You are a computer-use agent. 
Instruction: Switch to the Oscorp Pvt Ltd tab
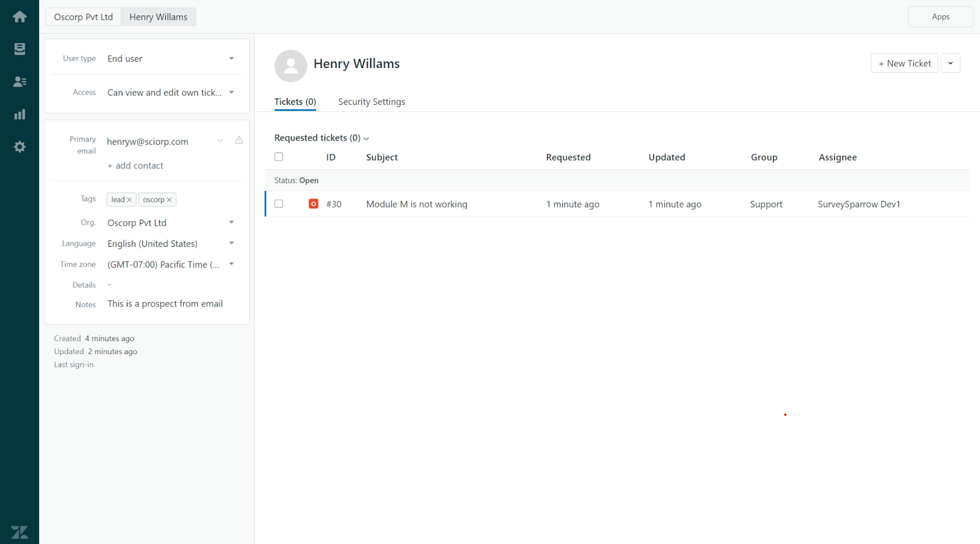83,17
